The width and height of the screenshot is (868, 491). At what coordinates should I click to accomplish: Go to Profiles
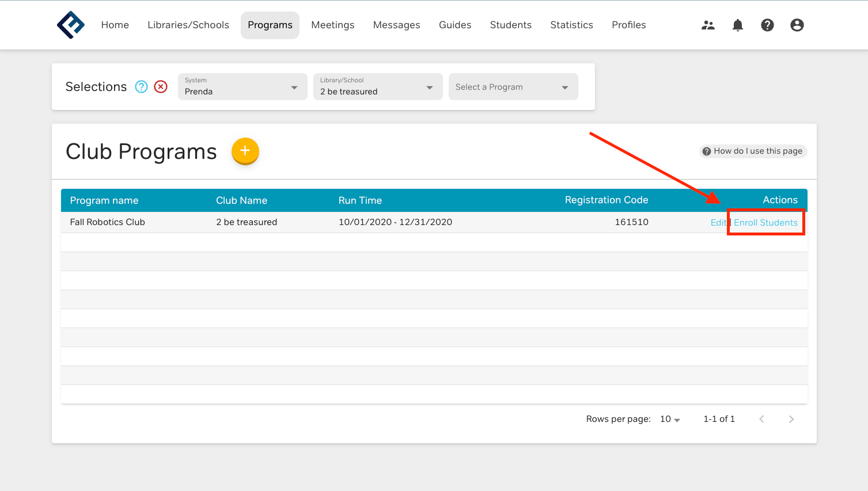[629, 25]
